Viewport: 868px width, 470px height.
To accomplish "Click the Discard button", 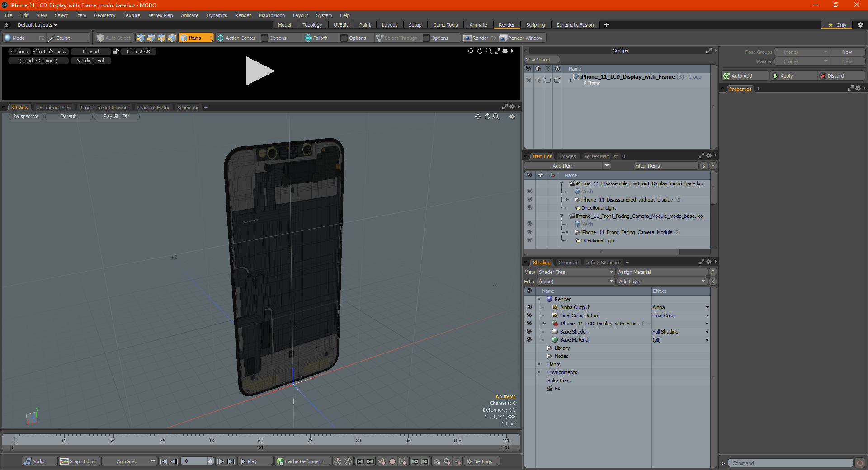I will point(842,76).
